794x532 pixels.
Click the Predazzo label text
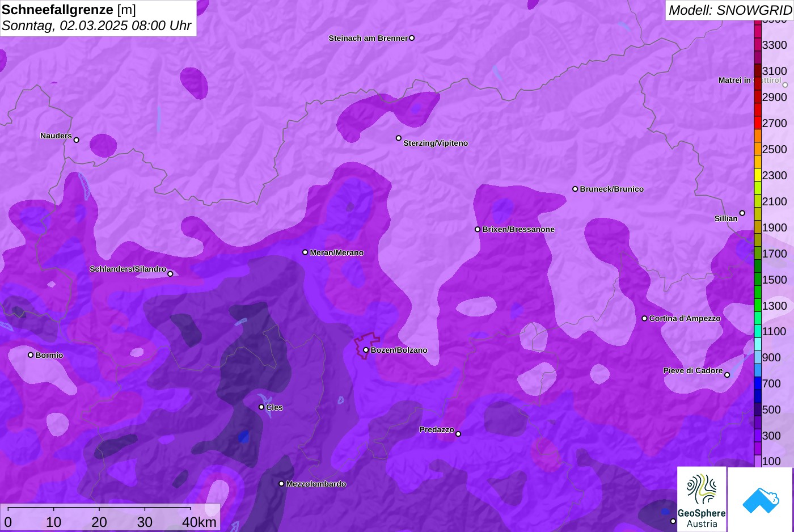click(437, 429)
